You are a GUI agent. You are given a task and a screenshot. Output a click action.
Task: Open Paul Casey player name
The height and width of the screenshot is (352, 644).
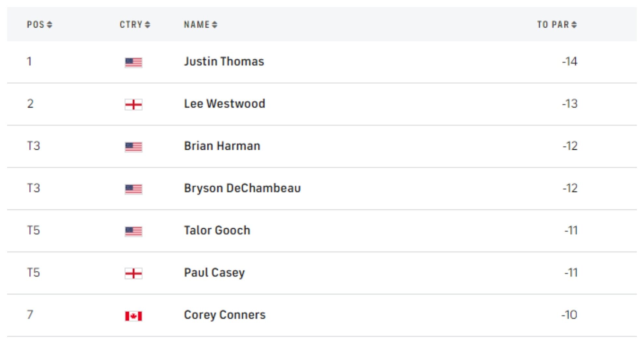[x=214, y=273]
